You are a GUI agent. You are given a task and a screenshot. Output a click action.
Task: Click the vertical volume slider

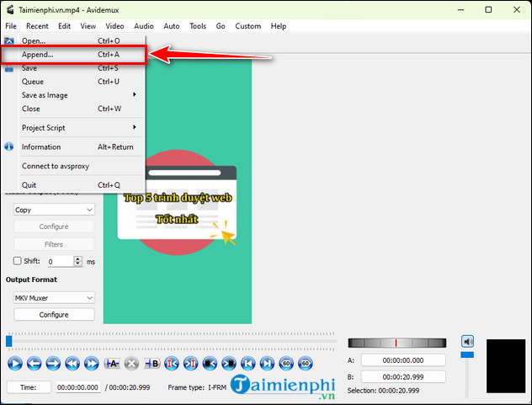click(x=467, y=370)
